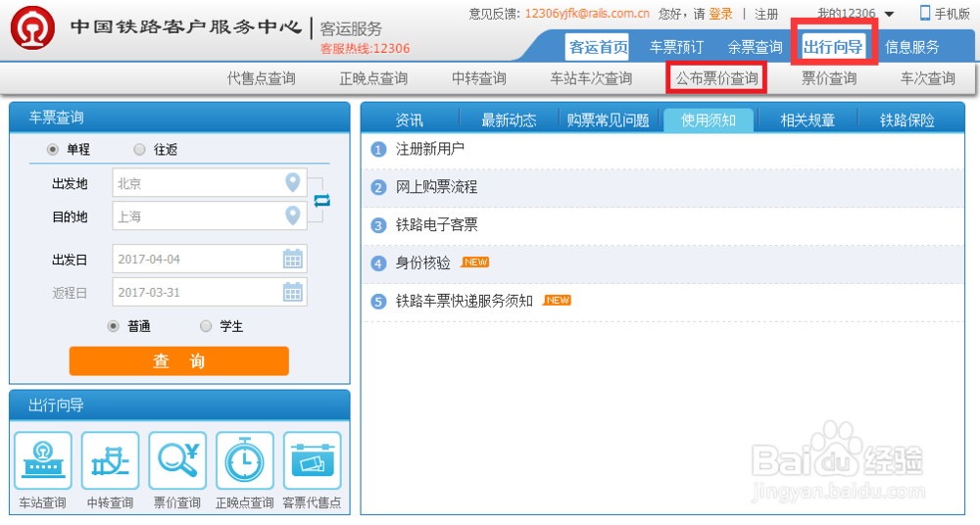Click the location pin in 出发地 field
The image size is (980, 525).
[x=292, y=182]
